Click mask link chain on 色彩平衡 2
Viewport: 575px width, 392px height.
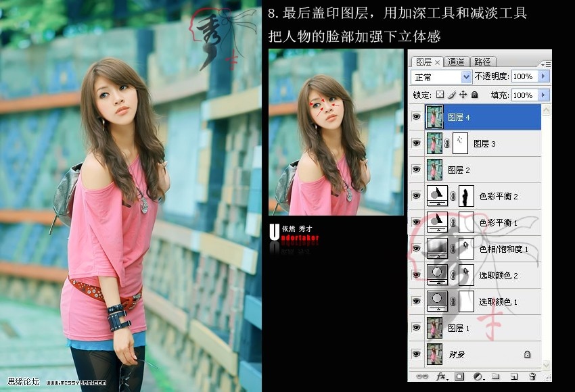click(x=453, y=196)
